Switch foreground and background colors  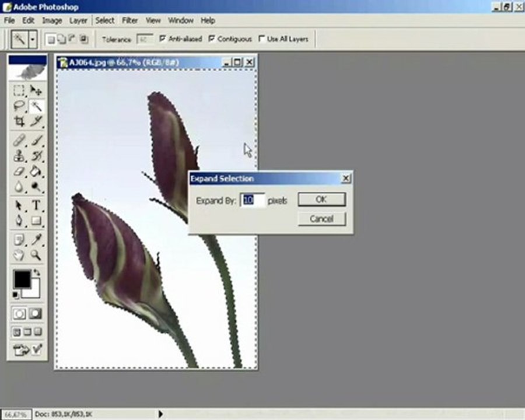pyautogui.click(x=37, y=272)
